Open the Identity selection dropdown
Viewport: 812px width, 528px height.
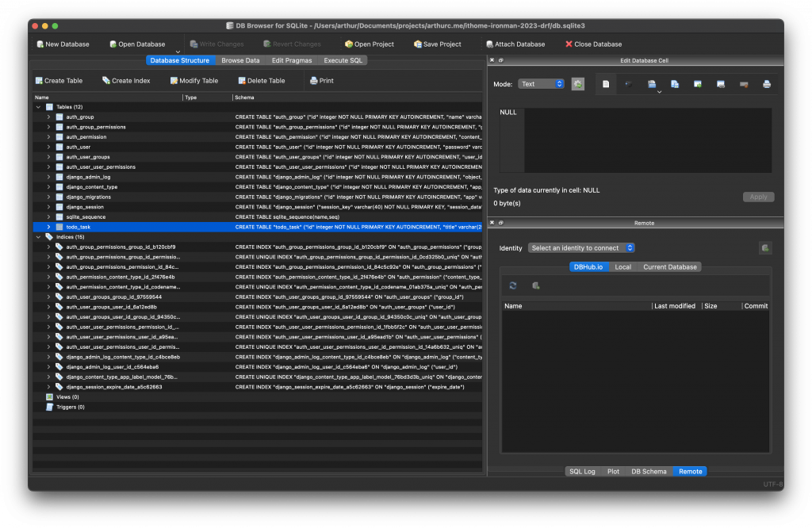[x=581, y=248]
